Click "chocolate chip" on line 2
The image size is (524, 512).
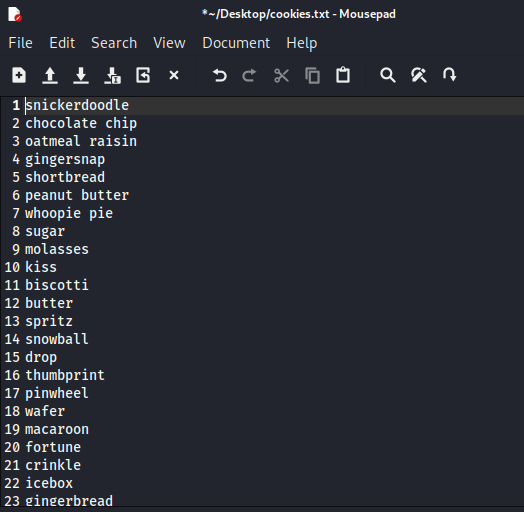point(81,124)
